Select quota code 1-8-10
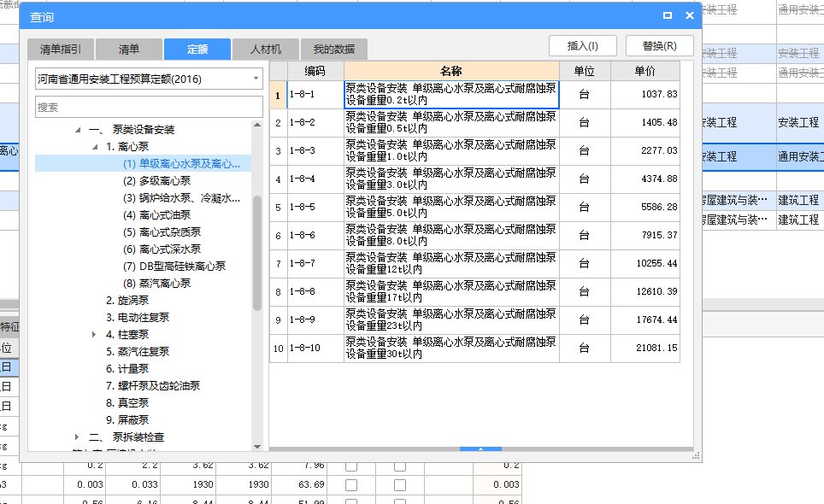The width and height of the screenshot is (824, 504). (x=315, y=348)
